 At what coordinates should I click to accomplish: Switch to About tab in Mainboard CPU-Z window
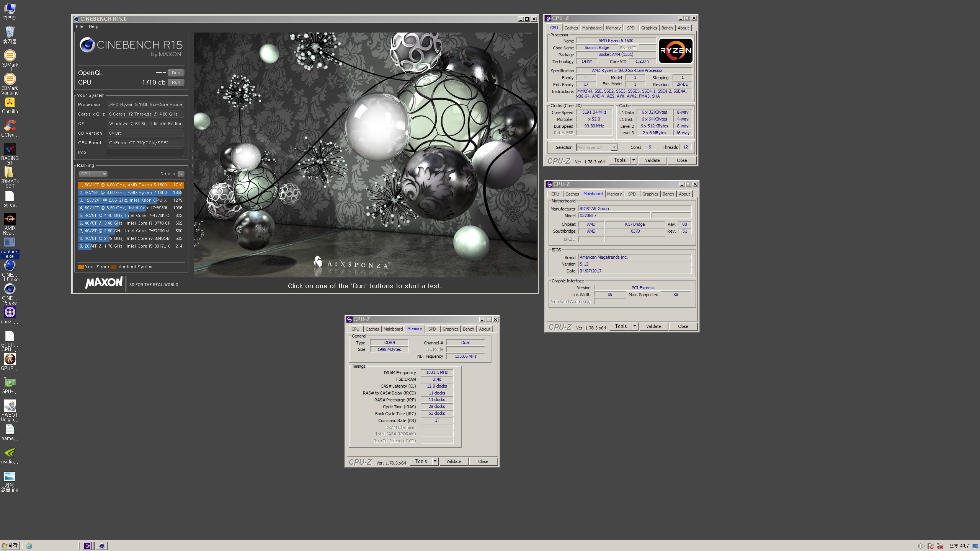click(684, 194)
